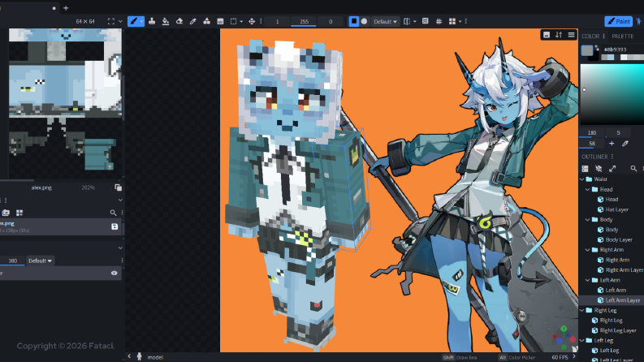Click copy icon beside 202% zoom
This screenshot has width=644, height=362.
(x=119, y=187)
